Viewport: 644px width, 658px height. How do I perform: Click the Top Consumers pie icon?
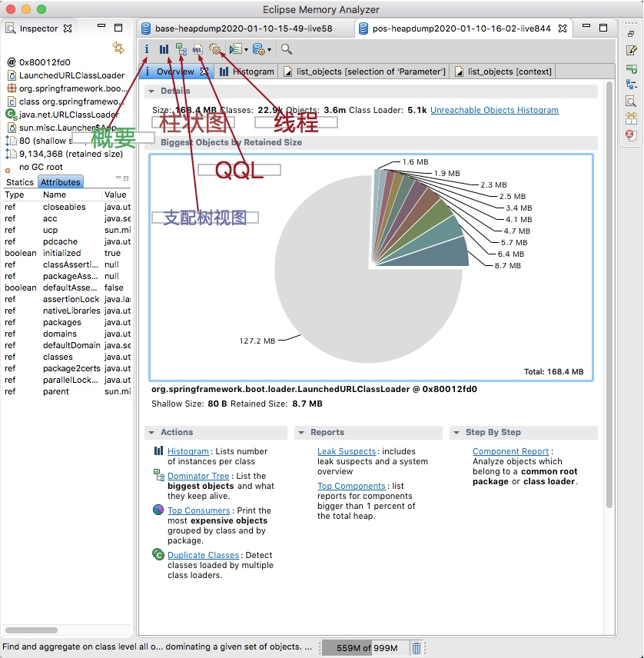[x=158, y=510]
